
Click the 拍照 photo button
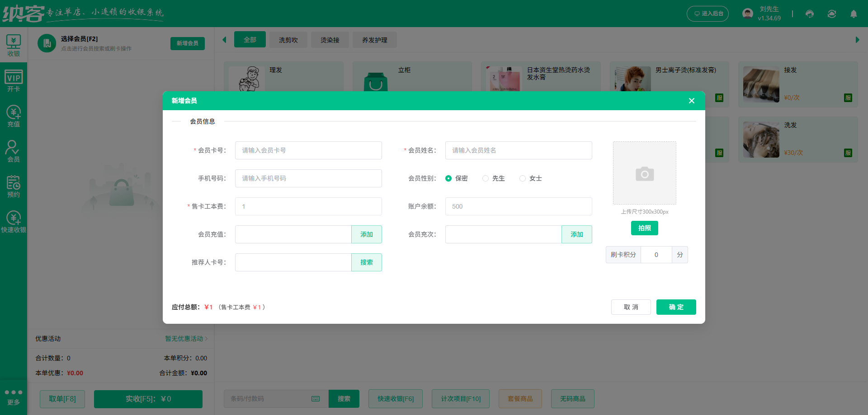point(645,228)
